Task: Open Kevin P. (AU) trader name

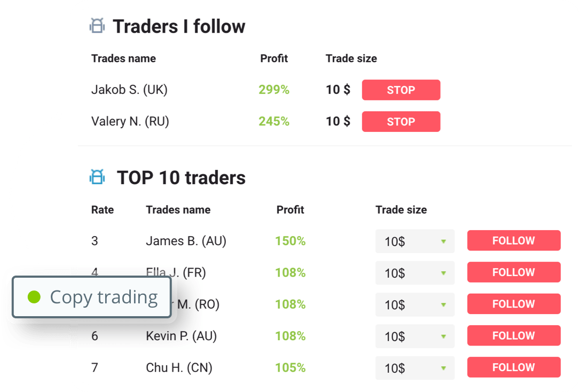Action: (x=181, y=336)
